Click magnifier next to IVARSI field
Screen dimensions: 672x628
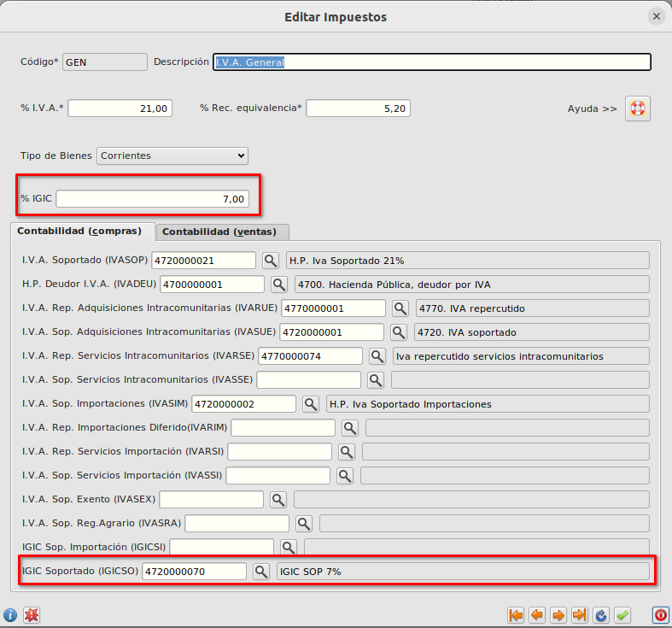coord(347,452)
